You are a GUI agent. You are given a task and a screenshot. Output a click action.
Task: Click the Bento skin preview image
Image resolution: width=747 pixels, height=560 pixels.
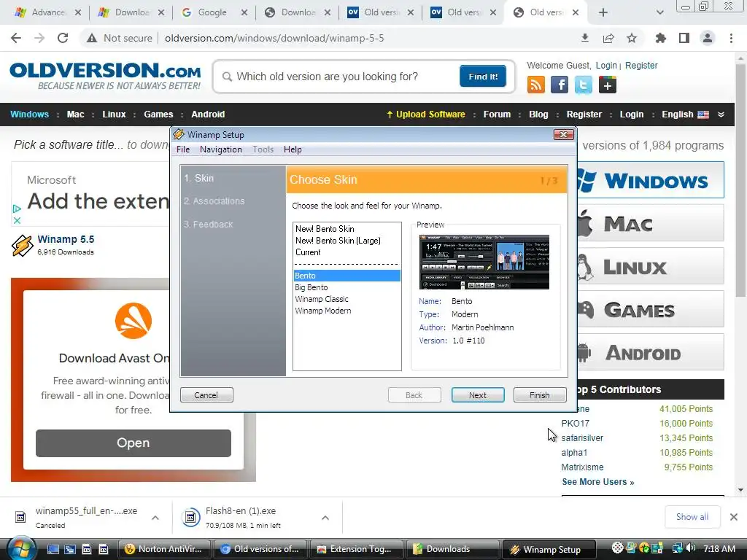click(484, 262)
